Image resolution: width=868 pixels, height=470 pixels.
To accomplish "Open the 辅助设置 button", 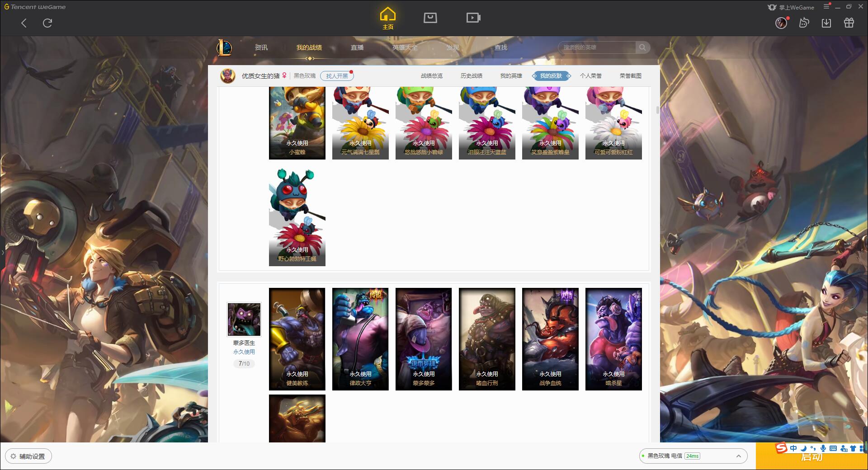I will (x=28, y=456).
